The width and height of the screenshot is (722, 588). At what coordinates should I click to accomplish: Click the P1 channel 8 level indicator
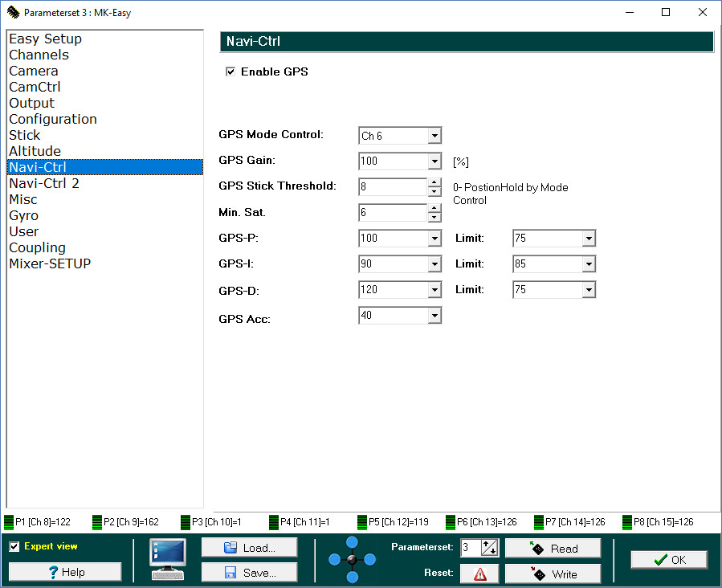click(x=10, y=522)
